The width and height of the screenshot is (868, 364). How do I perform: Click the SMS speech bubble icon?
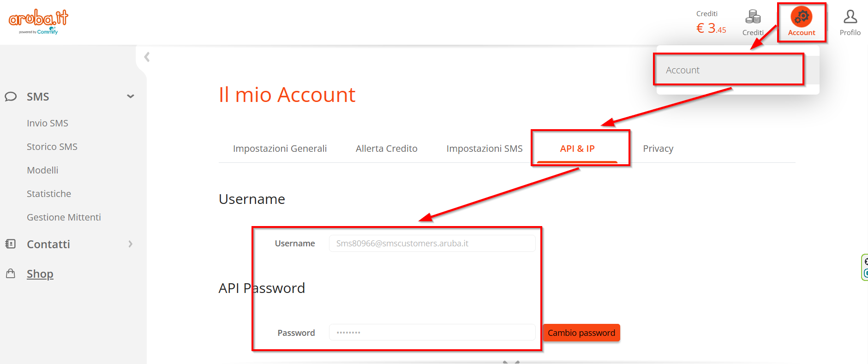tap(11, 96)
